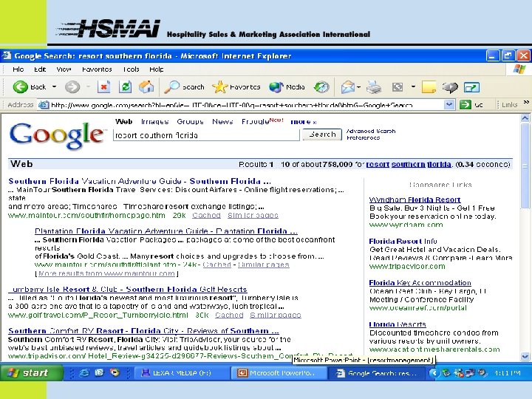Click the Windows Start button
Image resolution: width=532 pixels, height=399 pixels.
(x=32, y=373)
